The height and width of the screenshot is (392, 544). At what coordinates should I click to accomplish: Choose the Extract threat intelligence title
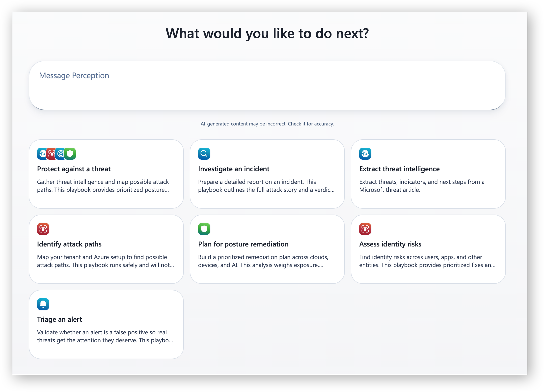(x=399, y=169)
